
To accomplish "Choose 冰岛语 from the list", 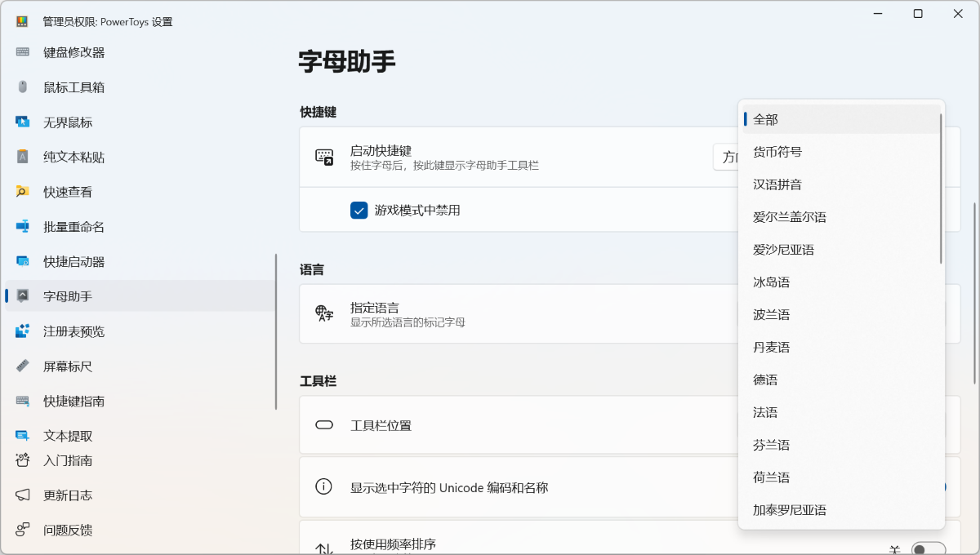I will 840,282.
